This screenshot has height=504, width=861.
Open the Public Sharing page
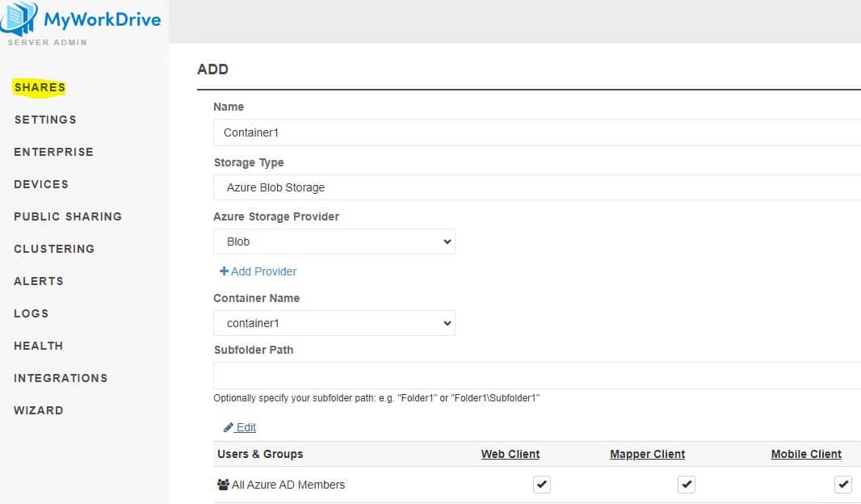pos(68,216)
